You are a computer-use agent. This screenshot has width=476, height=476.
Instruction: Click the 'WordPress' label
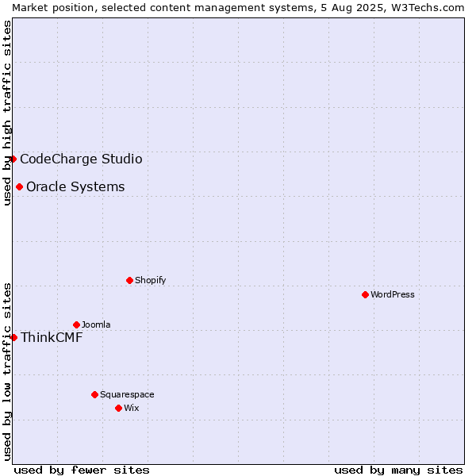coord(393,294)
